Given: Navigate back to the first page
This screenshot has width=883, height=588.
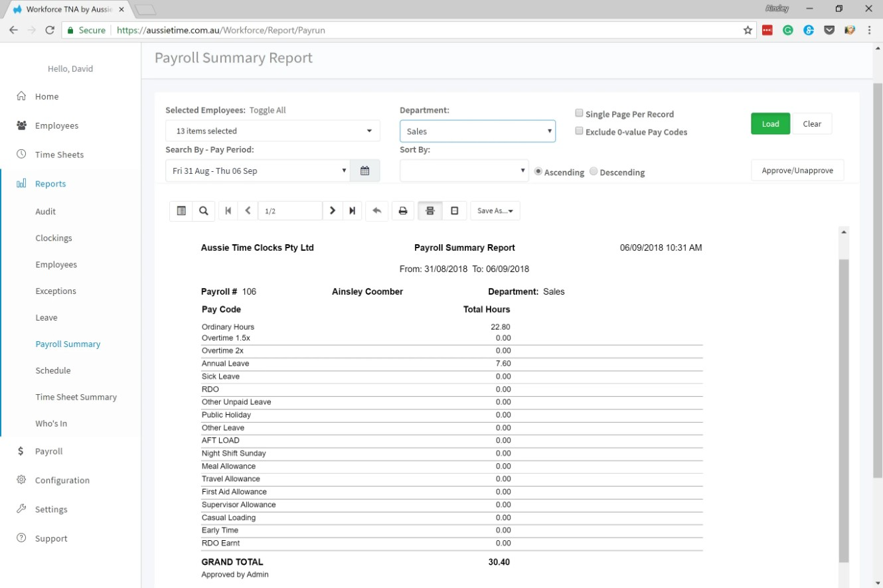Looking at the screenshot, I should [228, 210].
